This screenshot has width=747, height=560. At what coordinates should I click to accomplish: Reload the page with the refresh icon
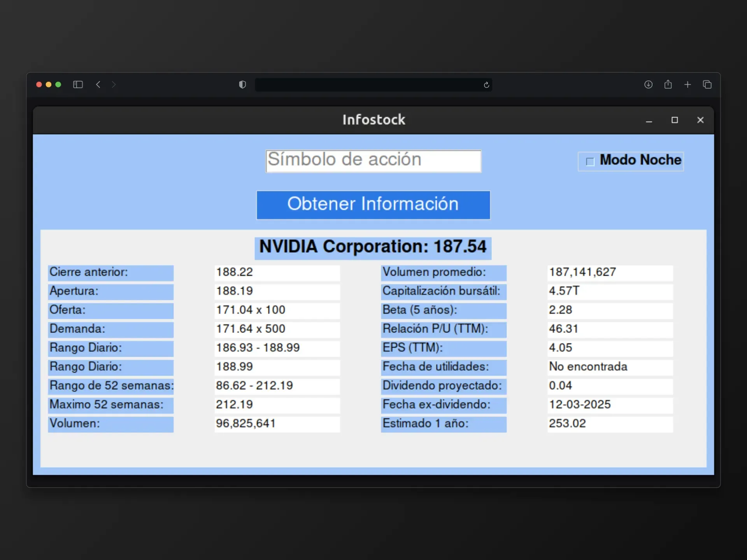pyautogui.click(x=486, y=85)
